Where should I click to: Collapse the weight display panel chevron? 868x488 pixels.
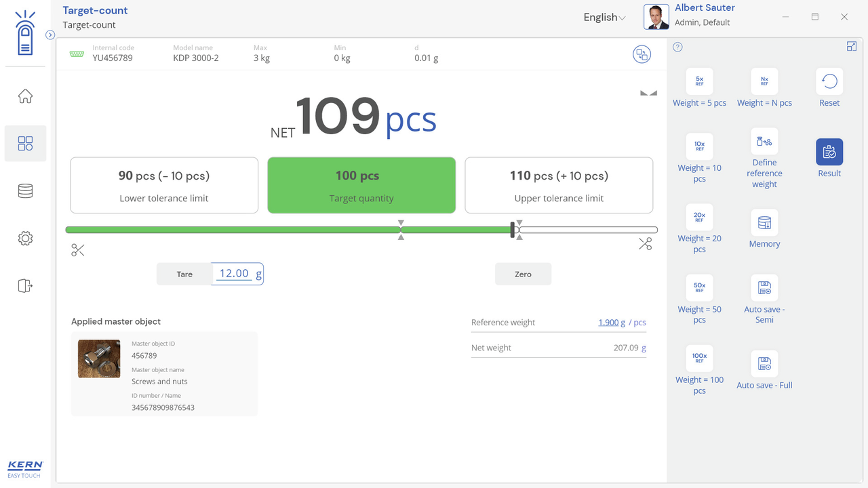[x=648, y=93]
